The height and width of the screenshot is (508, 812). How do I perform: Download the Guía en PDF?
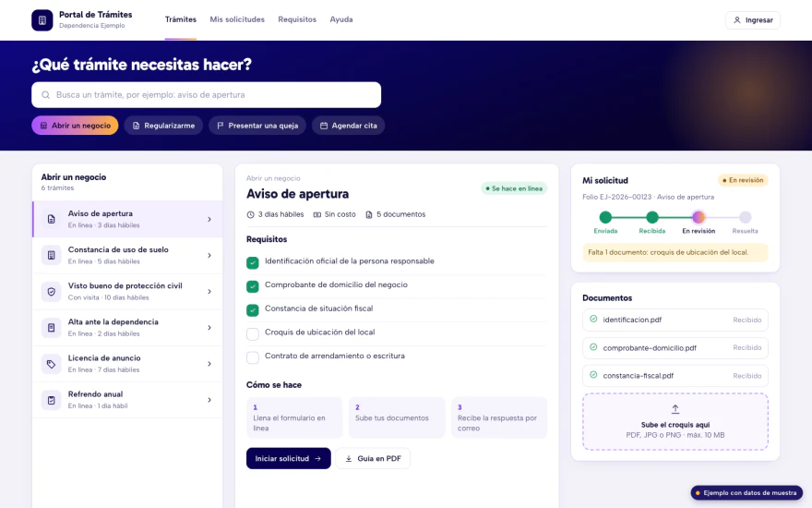tap(373, 459)
